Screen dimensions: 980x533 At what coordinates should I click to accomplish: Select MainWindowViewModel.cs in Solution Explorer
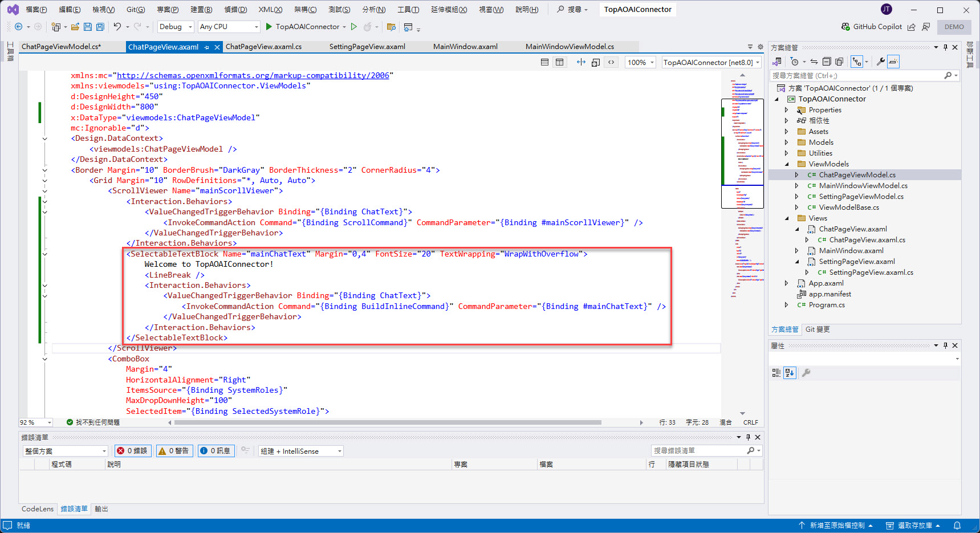(863, 186)
